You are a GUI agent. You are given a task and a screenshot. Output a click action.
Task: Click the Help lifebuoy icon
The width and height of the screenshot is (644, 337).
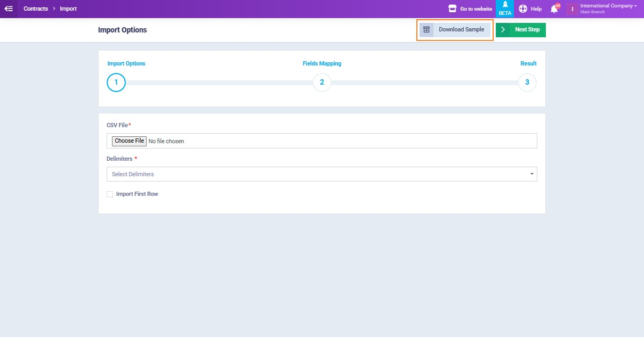pos(523,9)
